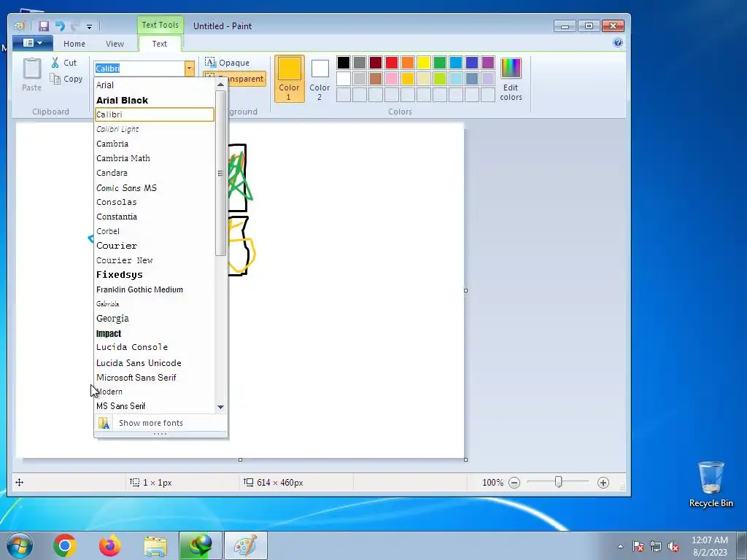Click the Copy pages button
747x560 pixels.
[66, 79]
